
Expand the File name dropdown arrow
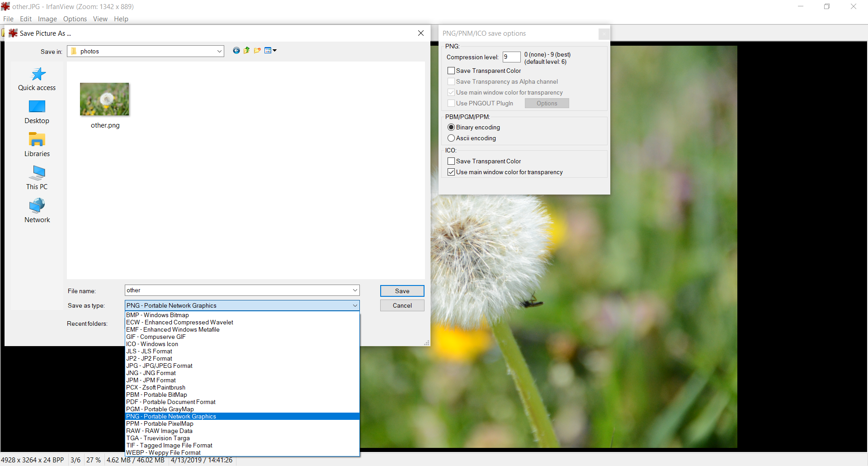tap(355, 290)
